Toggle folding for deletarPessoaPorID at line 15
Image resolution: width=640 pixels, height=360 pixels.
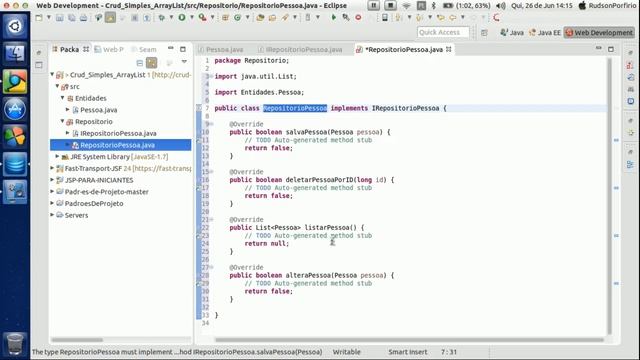pos(212,172)
